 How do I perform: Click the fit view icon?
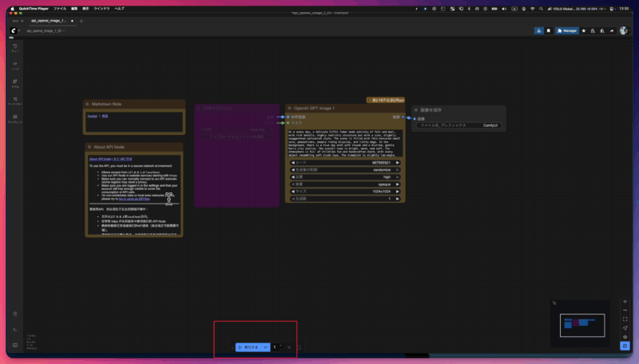[625, 318]
